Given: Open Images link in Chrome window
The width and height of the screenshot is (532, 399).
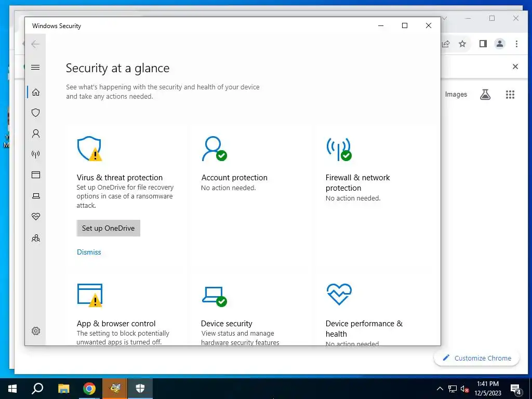Looking at the screenshot, I should point(456,95).
